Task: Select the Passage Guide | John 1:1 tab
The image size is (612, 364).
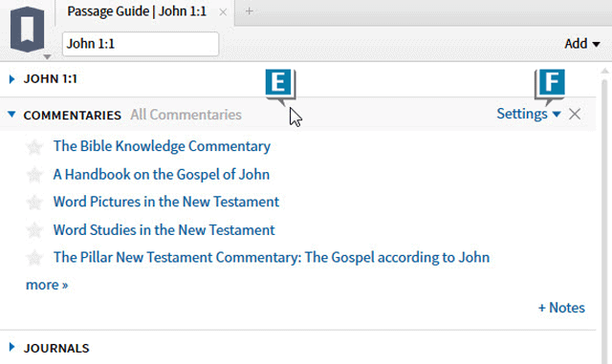Action: (137, 11)
